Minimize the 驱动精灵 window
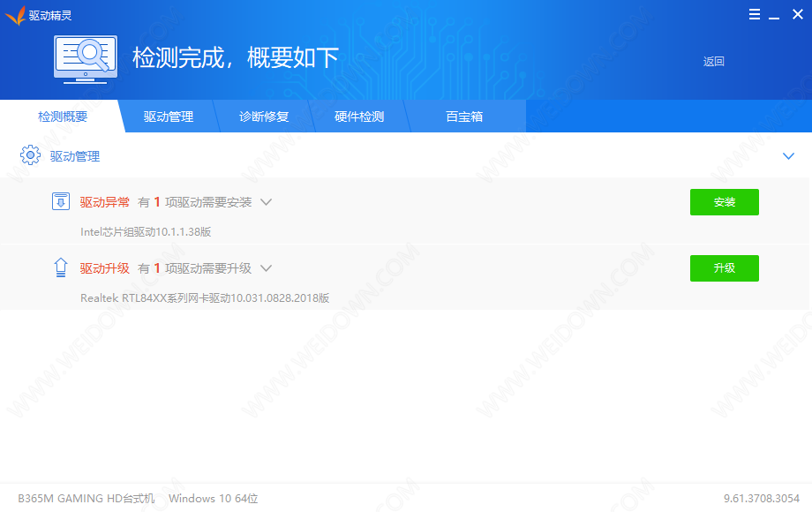 click(x=774, y=15)
